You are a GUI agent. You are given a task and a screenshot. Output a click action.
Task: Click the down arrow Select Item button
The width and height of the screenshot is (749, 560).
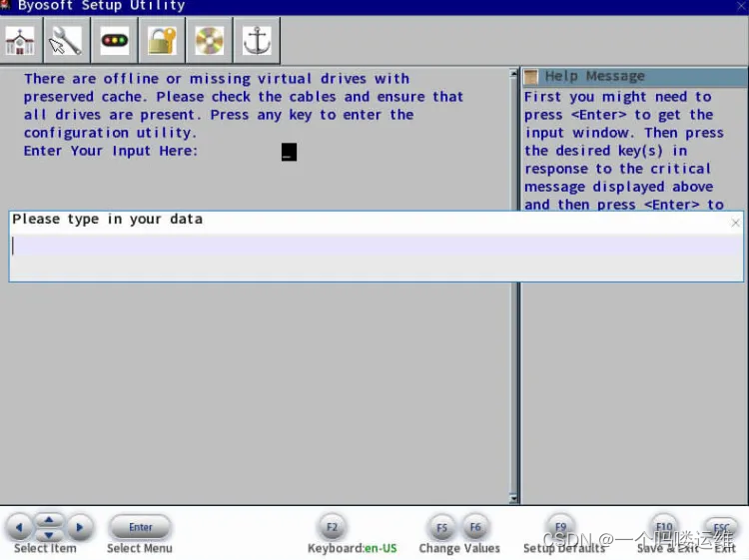[49, 535]
